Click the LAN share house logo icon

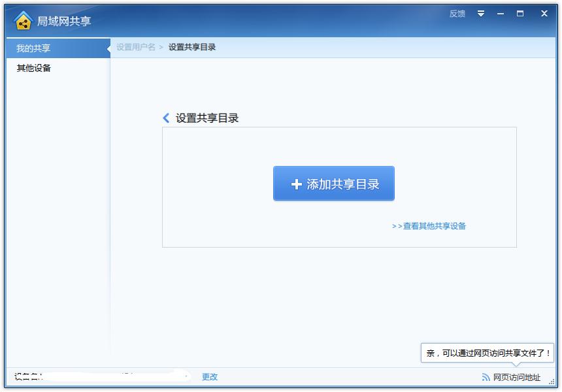tap(23, 21)
